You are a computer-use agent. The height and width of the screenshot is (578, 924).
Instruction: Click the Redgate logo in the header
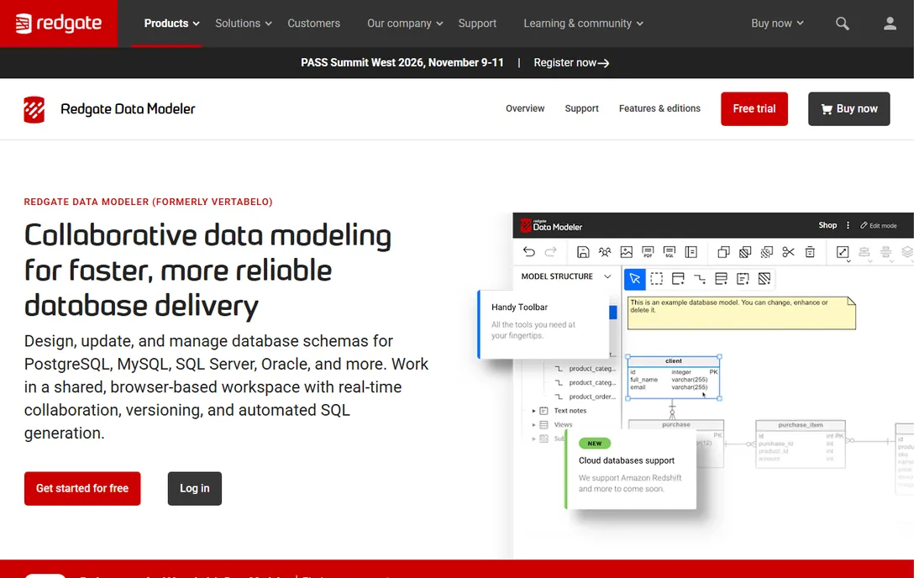(58, 24)
